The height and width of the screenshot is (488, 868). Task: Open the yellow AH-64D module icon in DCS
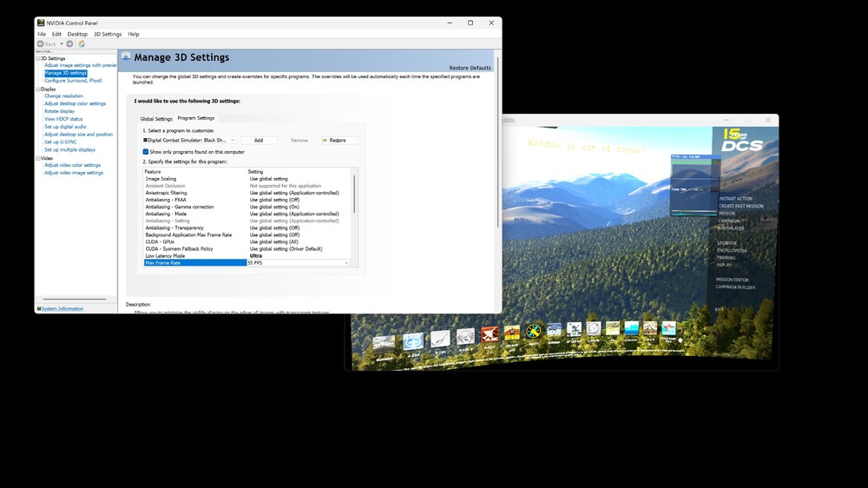[512, 333]
